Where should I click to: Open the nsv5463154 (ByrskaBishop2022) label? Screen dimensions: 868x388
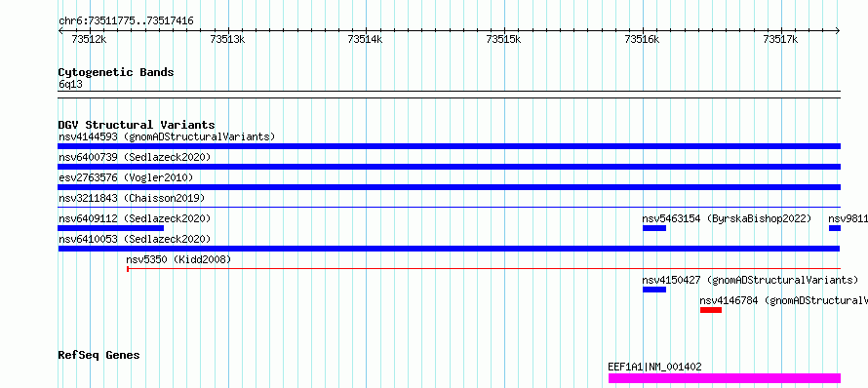[x=727, y=218]
